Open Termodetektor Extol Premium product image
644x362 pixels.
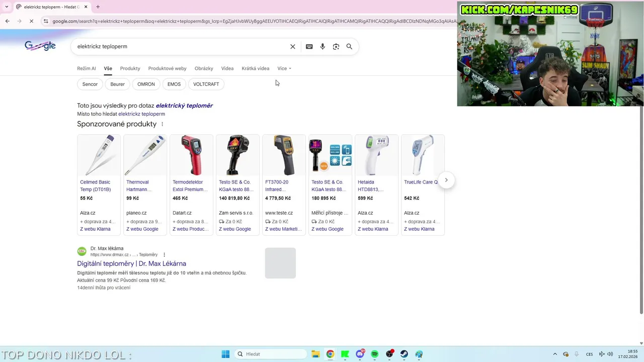point(191,155)
